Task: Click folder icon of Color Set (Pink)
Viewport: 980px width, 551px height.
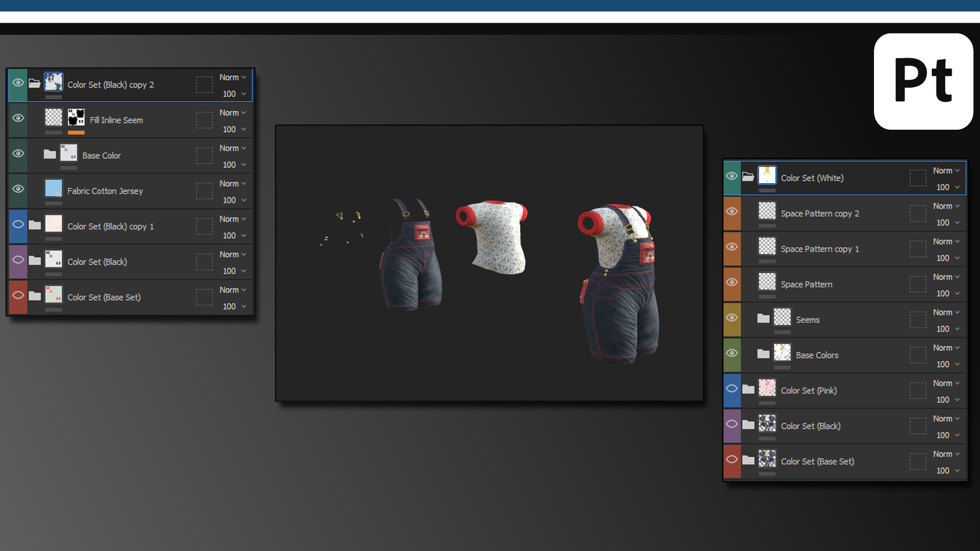Action: (748, 389)
